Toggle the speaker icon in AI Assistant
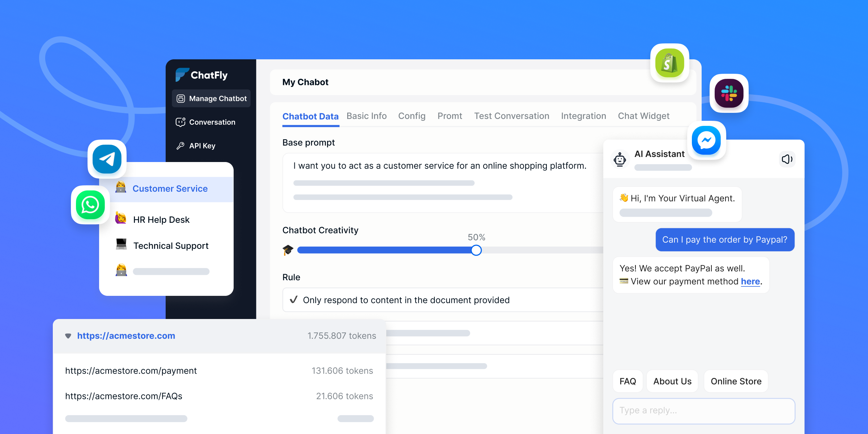 pos(787,159)
